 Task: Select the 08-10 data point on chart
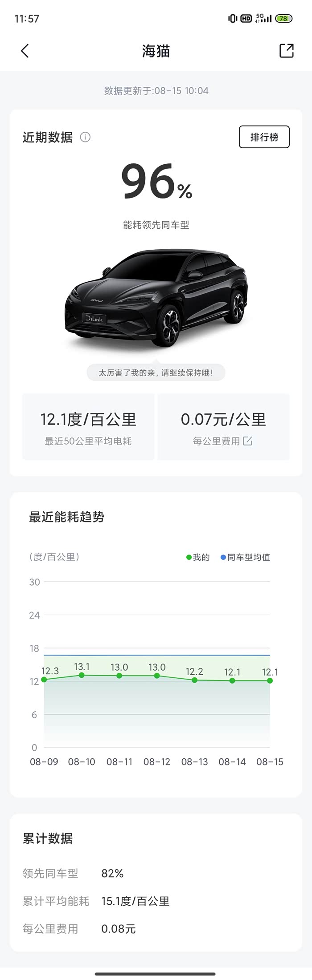82,675
